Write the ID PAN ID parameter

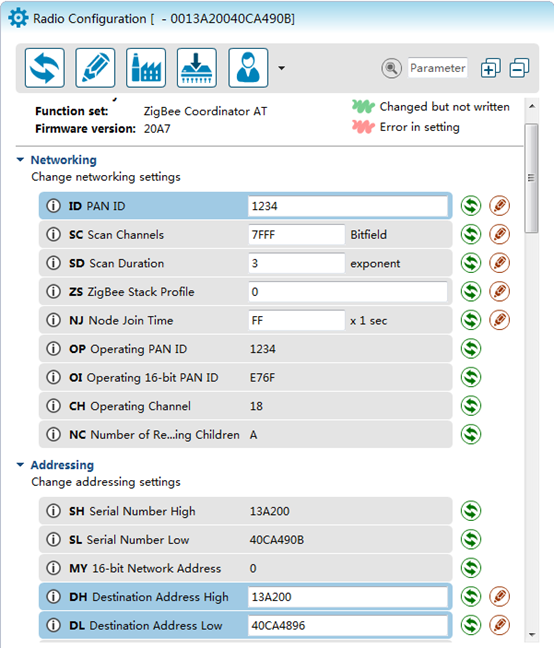coord(499,206)
